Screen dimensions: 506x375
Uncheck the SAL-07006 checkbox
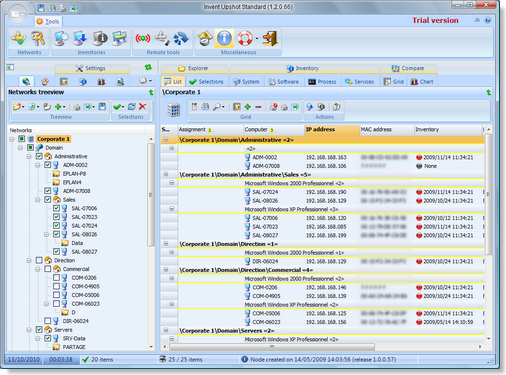pos(56,208)
